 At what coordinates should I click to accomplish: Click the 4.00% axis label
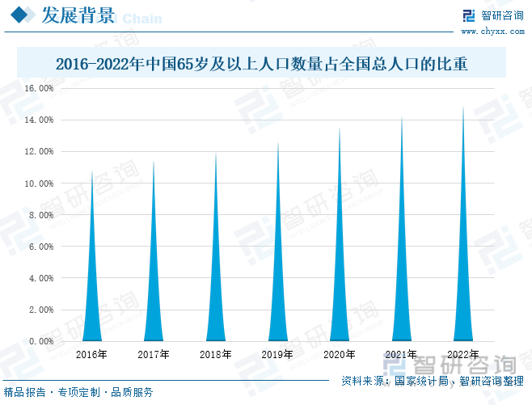pyautogui.click(x=41, y=278)
